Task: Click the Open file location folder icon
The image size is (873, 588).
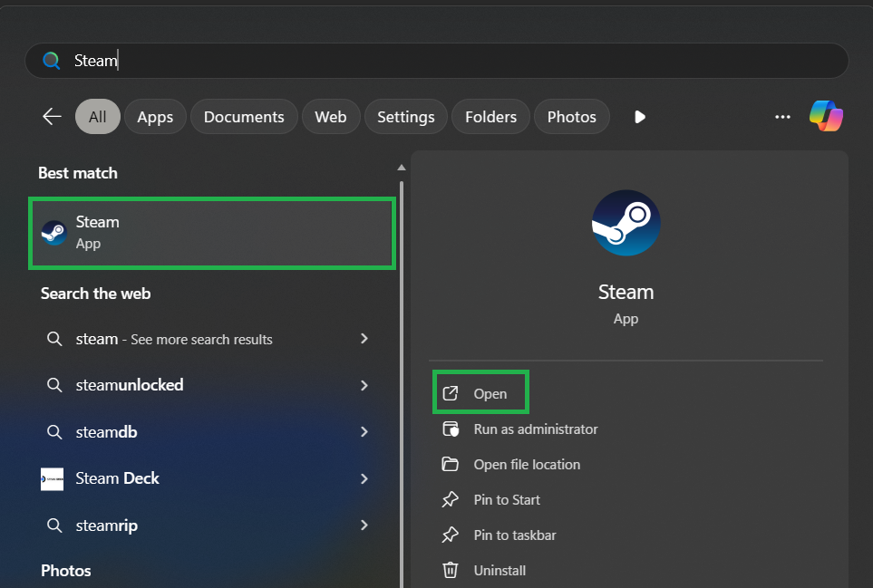Action: pos(450,464)
